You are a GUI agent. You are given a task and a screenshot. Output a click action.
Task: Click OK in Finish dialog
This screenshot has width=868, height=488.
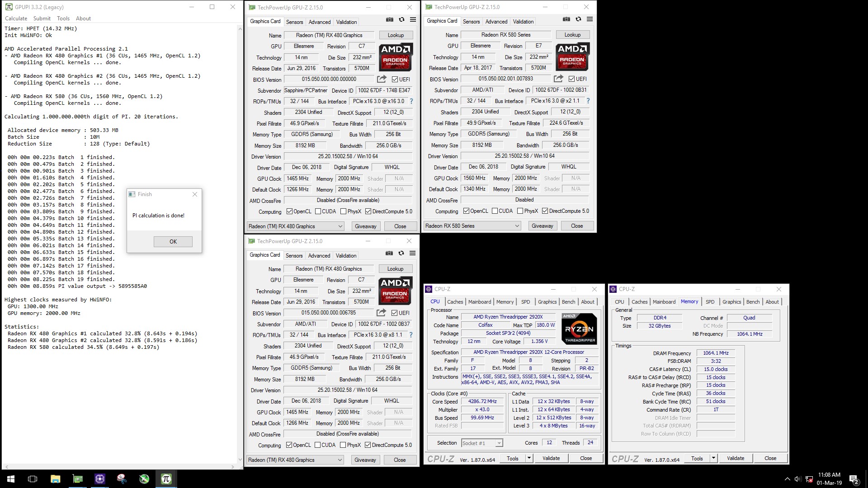pyautogui.click(x=173, y=242)
